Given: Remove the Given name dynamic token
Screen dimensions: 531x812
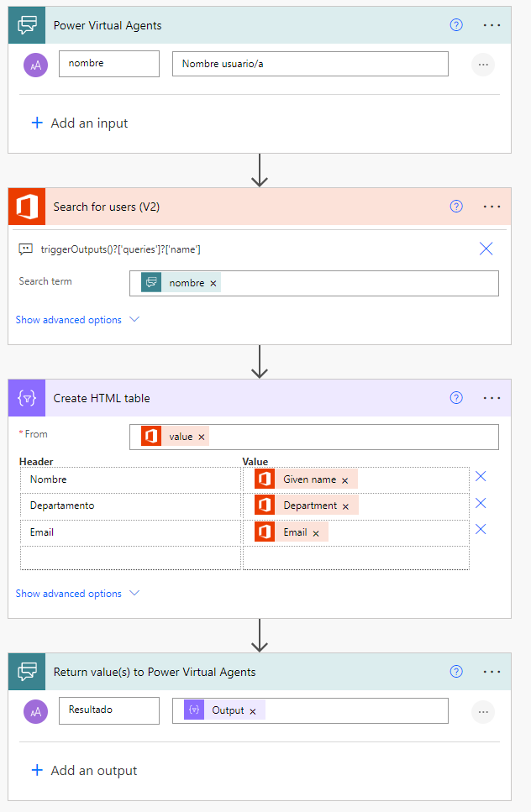Looking at the screenshot, I should pos(344,480).
